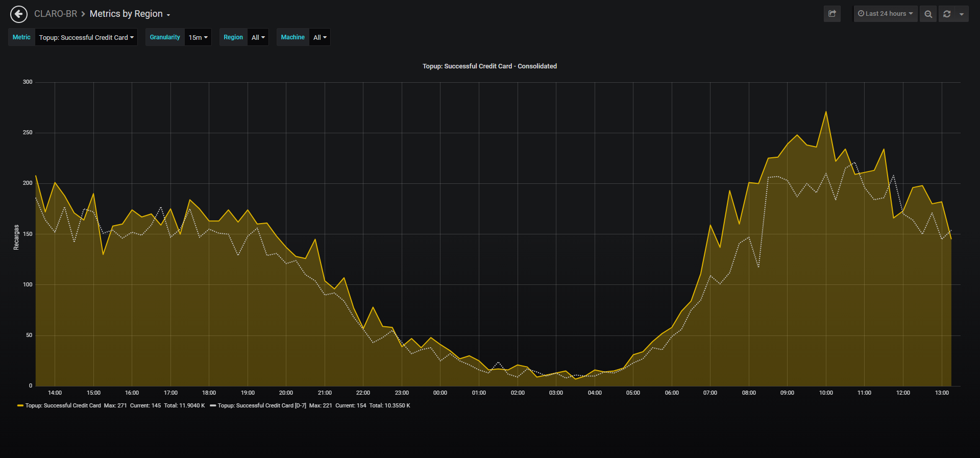This screenshot has height=458, width=980.
Task: Open the 15m granularity dropdown
Action: point(198,37)
